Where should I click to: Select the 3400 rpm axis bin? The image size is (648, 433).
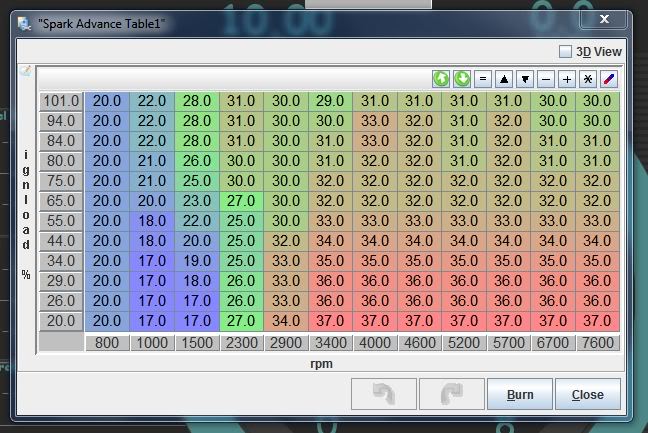click(x=331, y=343)
